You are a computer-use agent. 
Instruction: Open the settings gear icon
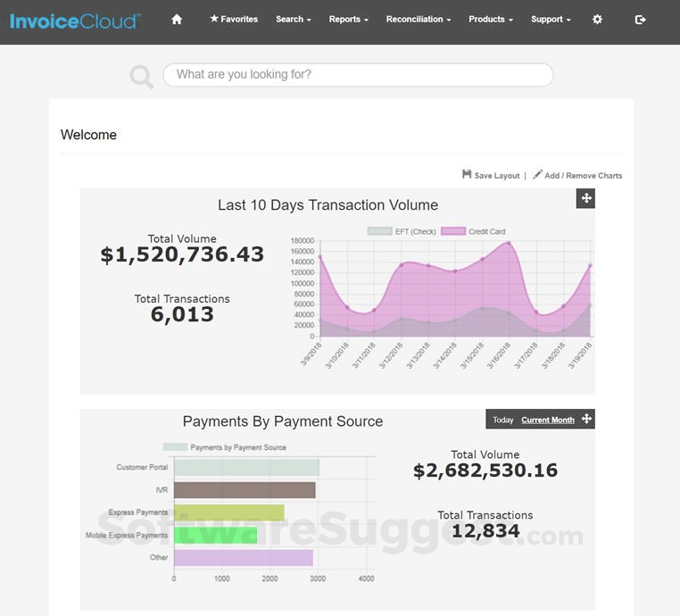(x=598, y=19)
